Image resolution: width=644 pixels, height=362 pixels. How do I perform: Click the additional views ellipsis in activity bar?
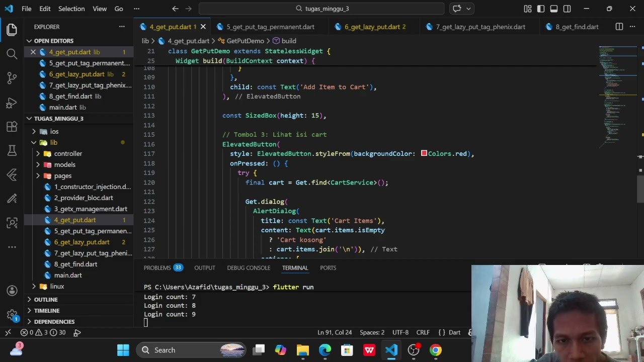tap(12, 247)
